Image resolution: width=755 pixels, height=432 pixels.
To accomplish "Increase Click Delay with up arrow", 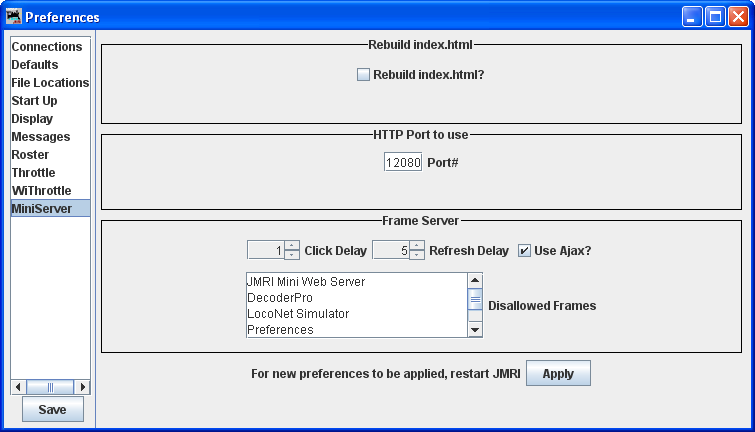I will [x=292, y=246].
